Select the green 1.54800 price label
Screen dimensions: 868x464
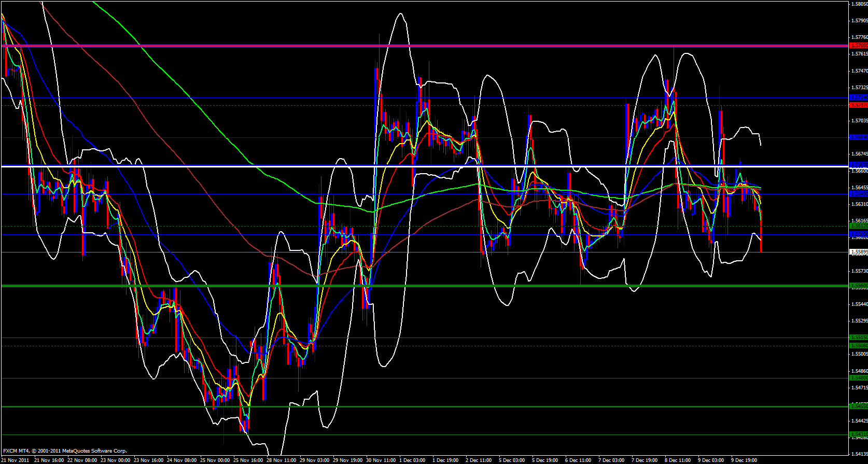pos(858,378)
